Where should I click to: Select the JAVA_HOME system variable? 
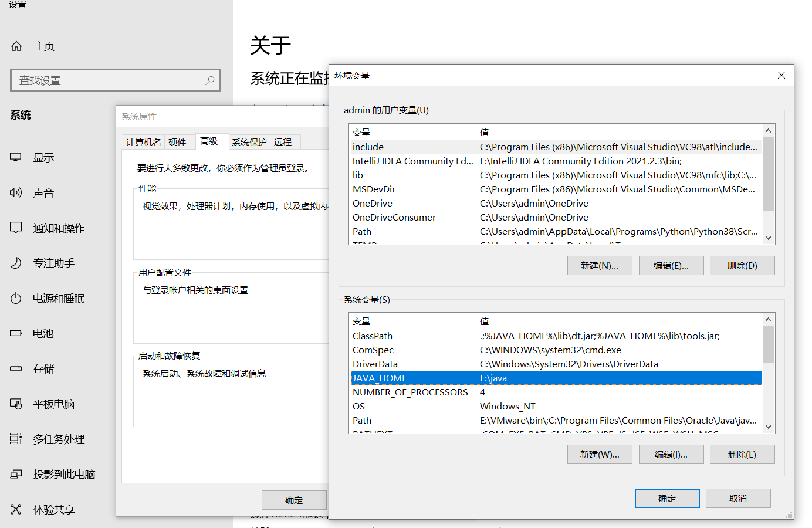556,378
